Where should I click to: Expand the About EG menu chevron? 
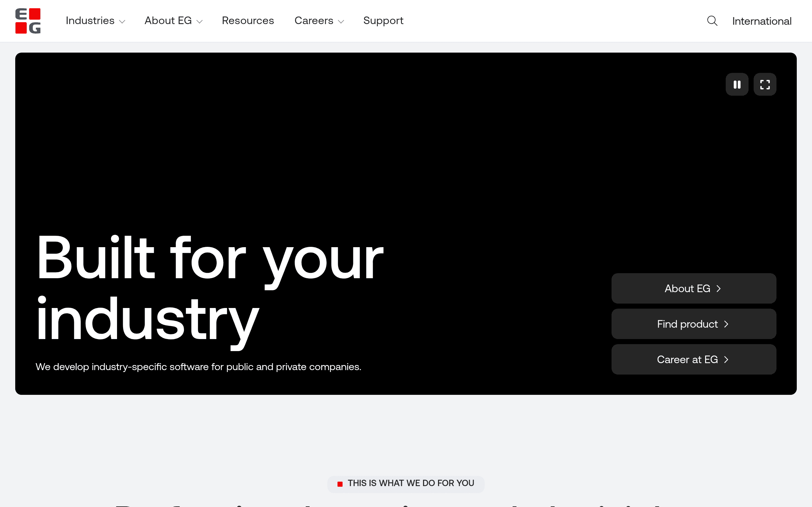[x=200, y=22]
